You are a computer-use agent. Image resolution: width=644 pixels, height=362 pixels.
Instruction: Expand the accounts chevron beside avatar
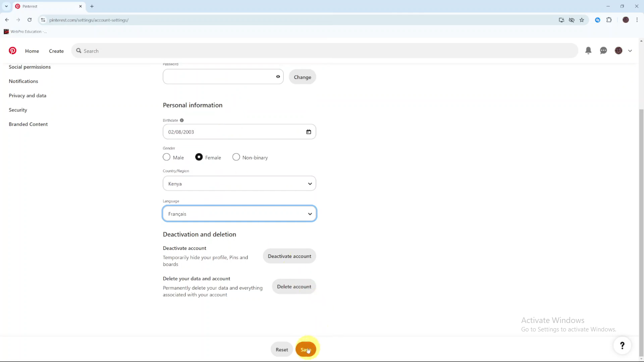[x=630, y=51]
